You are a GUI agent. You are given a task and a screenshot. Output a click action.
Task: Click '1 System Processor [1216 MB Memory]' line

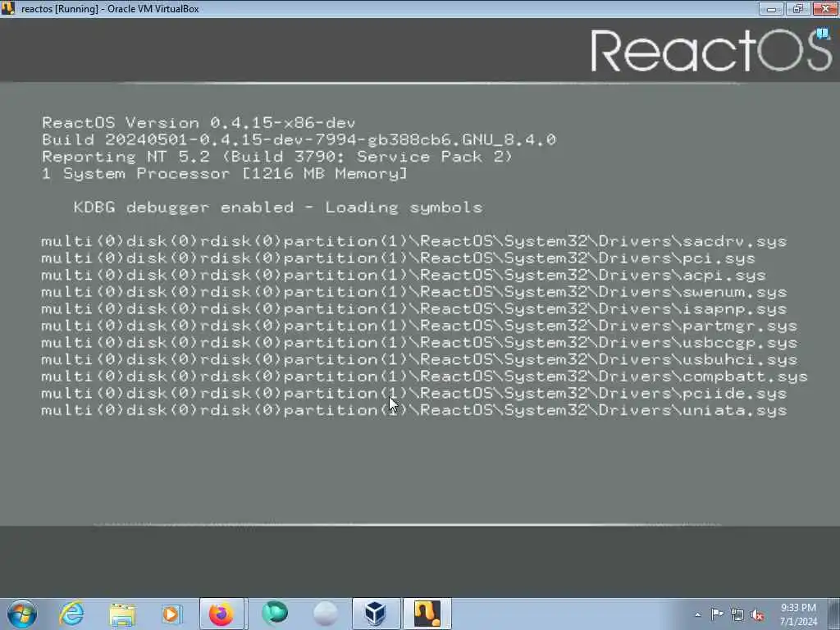pos(225,174)
